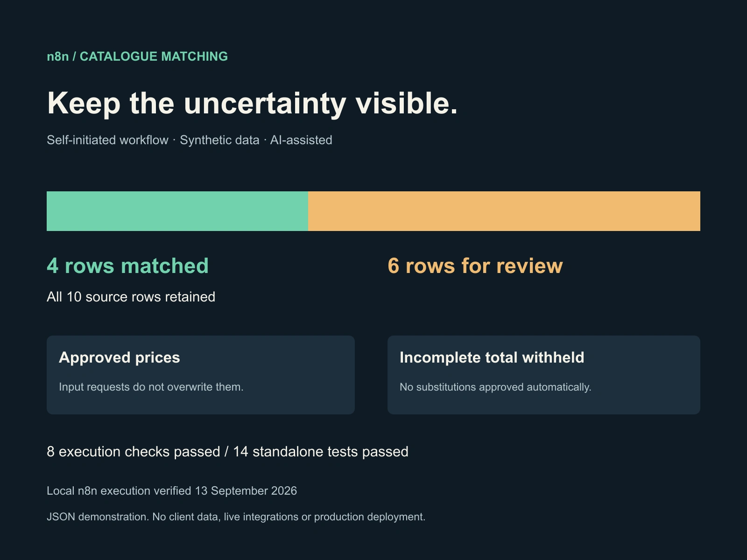Click the 'Incomplete total withheld' card title
Image resolution: width=747 pixels, height=560 pixels.
(492, 357)
